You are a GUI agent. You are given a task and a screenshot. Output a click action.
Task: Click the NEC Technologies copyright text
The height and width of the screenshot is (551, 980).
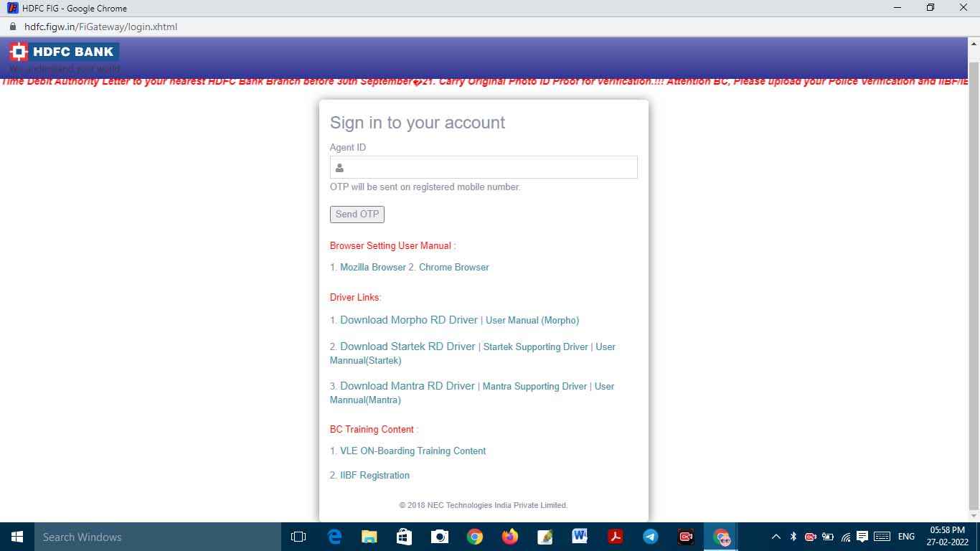[x=484, y=505]
